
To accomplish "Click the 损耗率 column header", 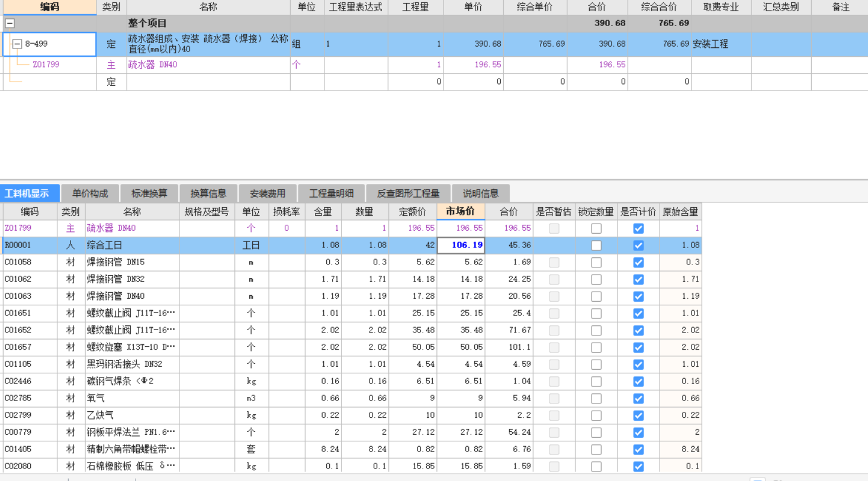I will click(287, 211).
